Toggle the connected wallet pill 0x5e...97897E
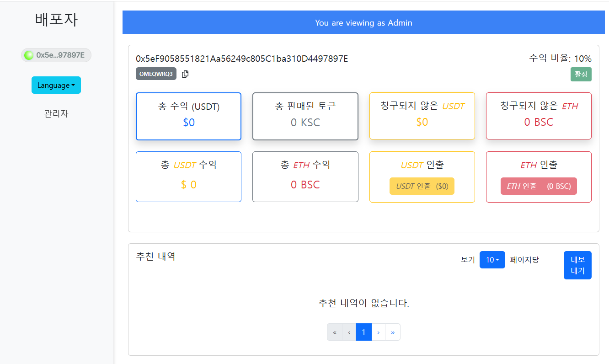Screen dimensions: 609x364 click(x=56, y=55)
